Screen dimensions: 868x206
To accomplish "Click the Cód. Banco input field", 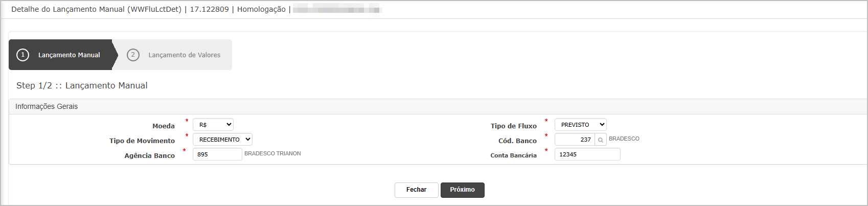I will (575, 140).
